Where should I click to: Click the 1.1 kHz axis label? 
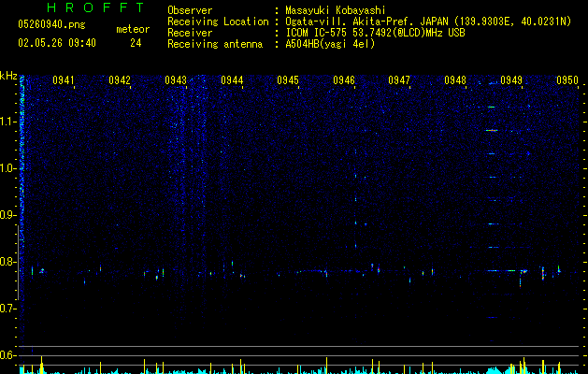(x=8, y=122)
